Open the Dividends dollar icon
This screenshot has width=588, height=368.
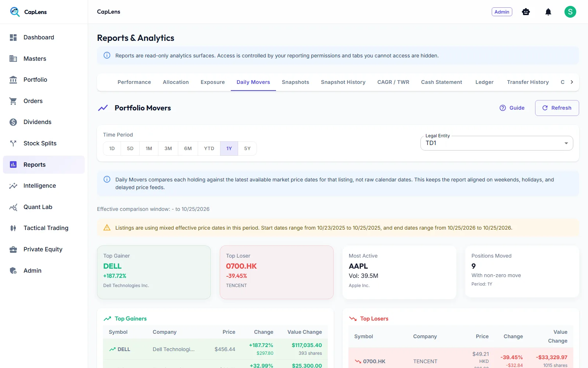(x=13, y=122)
